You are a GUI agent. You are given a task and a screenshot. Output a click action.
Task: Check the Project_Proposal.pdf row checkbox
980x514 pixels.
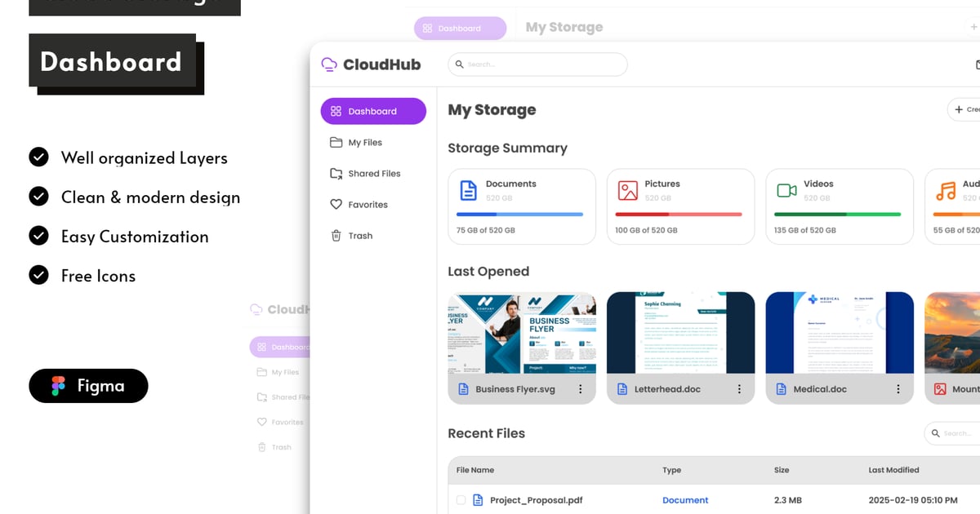tap(461, 500)
